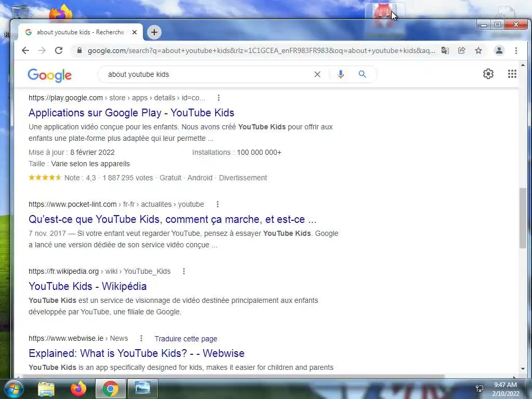The height and width of the screenshot is (399, 532).
Task: Open the Chrome profile avatar
Action: coord(499,50)
